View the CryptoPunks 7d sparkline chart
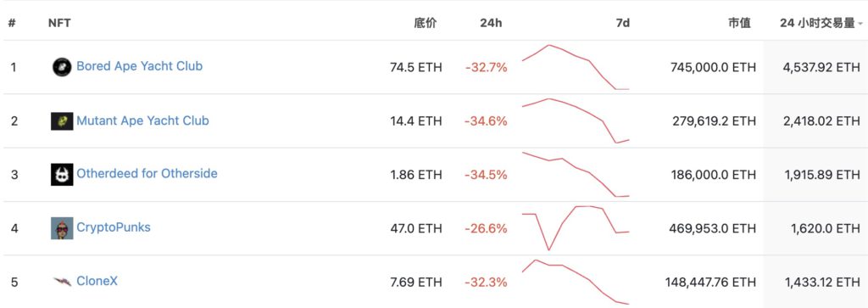 [x=576, y=228]
